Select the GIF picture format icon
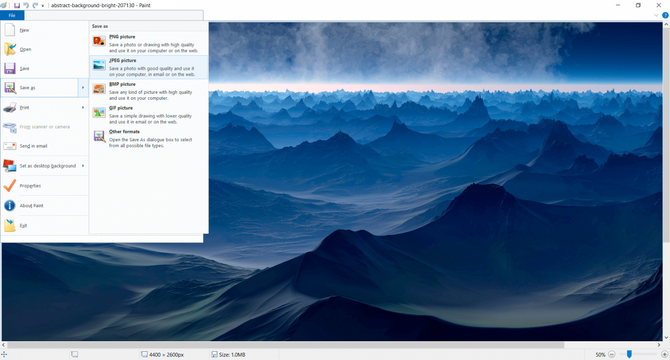 coord(99,113)
